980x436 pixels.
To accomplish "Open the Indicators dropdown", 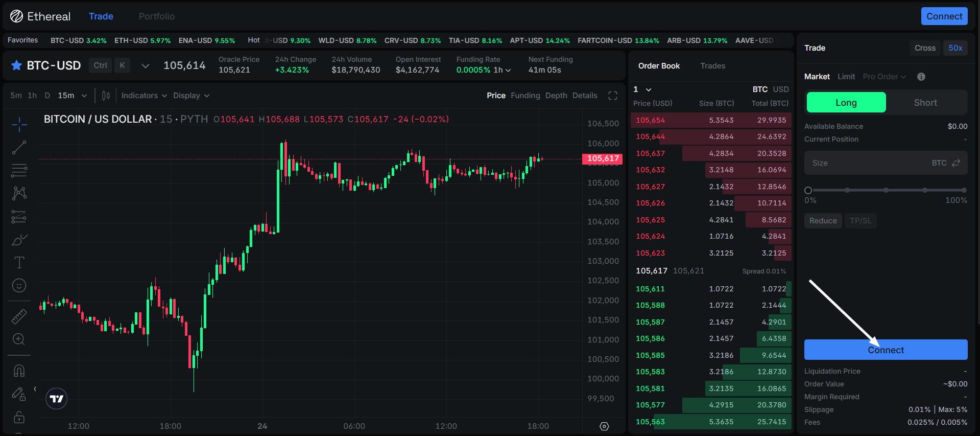I will pyautogui.click(x=144, y=96).
